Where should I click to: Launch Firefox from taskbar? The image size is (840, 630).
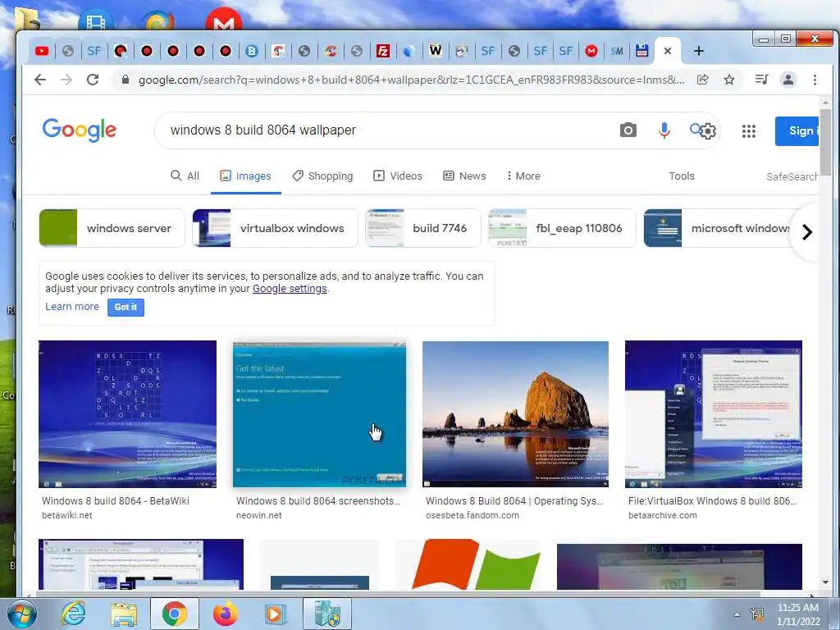tap(225, 614)
